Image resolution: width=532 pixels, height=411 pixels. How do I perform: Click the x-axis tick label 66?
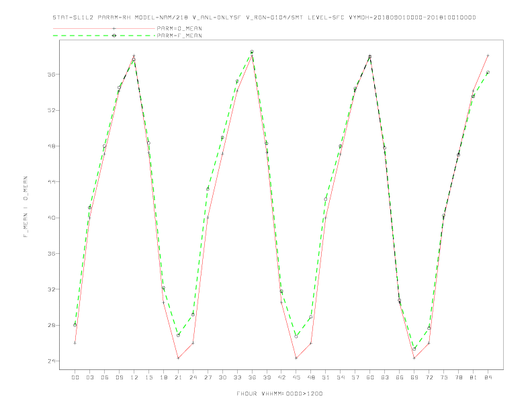(x=400, y=377)
